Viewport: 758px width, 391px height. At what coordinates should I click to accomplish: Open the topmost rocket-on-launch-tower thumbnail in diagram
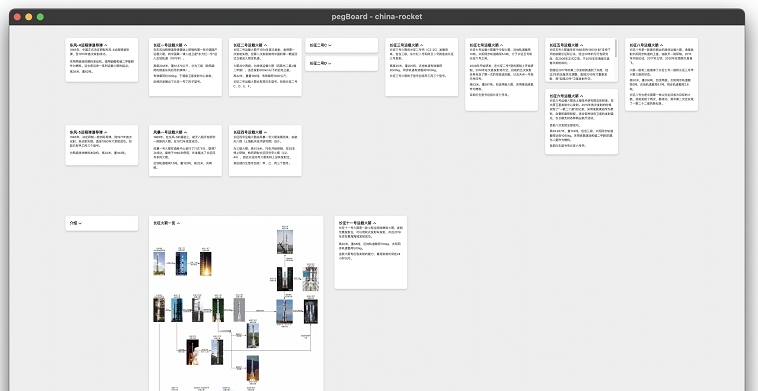click(x=285, y=242)
